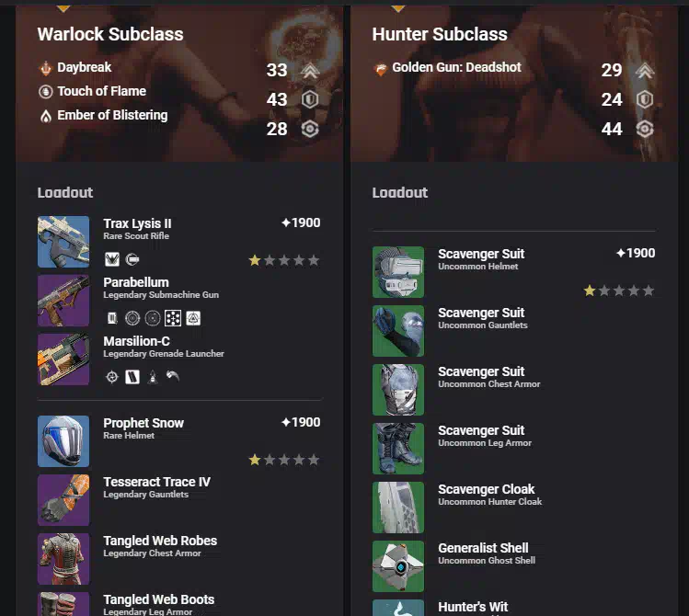Click the Prophet Snow helmet thumbnail
The image size is (689, 616).
tap(63, 440)
